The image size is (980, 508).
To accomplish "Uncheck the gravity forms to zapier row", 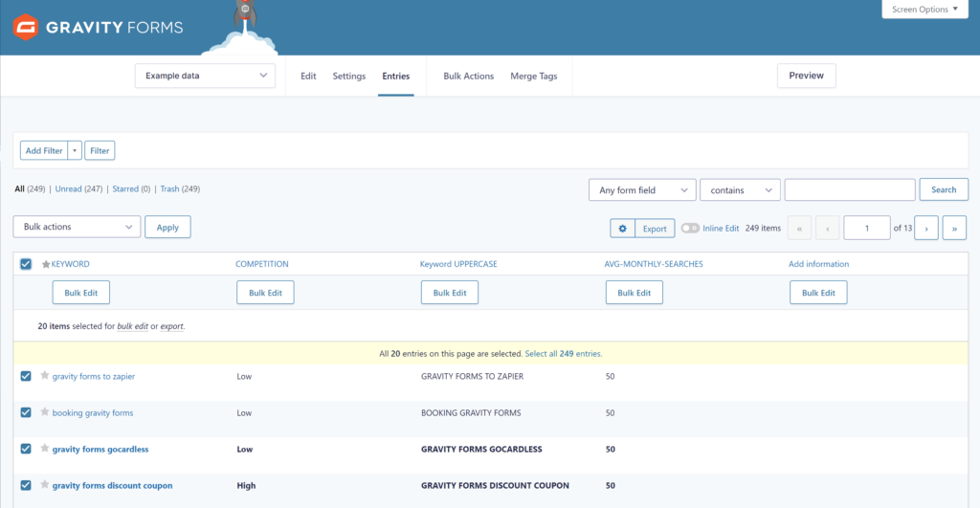I will click(26, 376).
